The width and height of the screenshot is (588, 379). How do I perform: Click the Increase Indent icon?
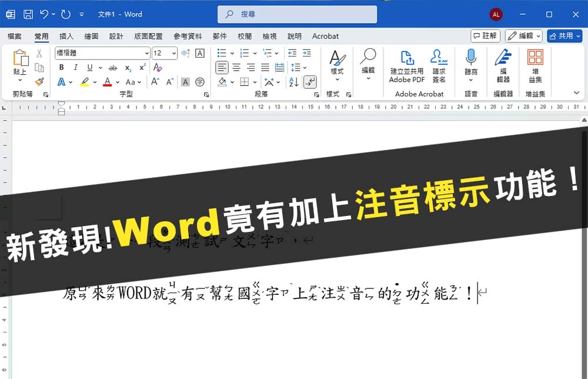click(307, 54)
